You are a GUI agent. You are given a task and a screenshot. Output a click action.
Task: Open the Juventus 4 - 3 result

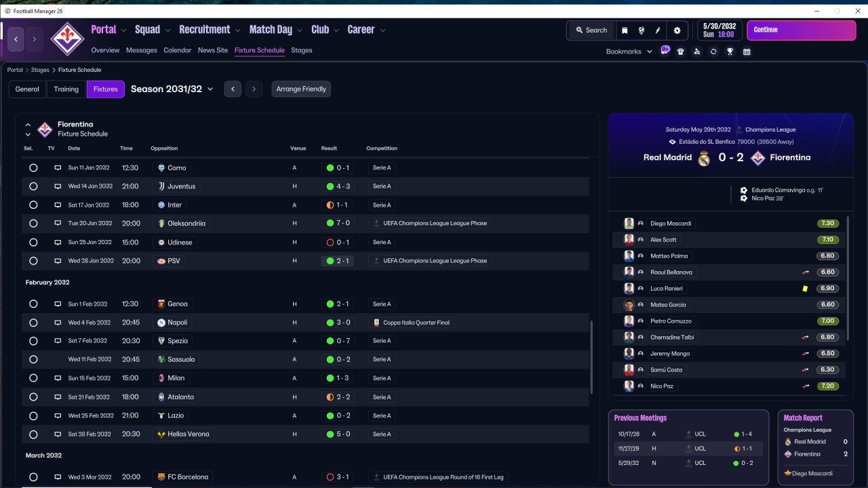pos(338,186)
